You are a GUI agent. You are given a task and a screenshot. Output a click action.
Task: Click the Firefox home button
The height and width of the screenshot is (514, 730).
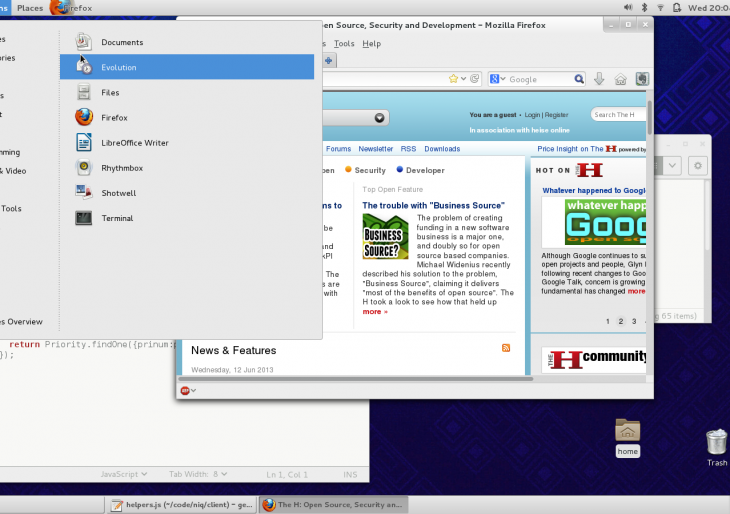(621, 79)
